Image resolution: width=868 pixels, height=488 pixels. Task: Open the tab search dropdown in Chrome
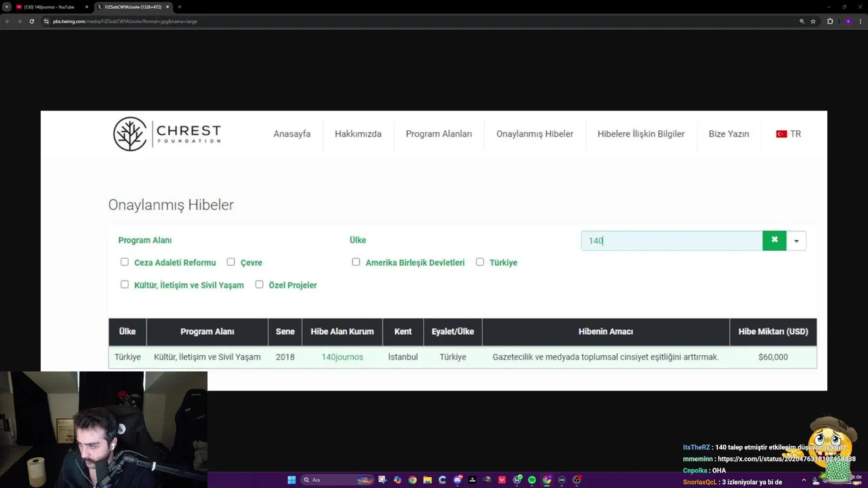(x=7, y=7)
